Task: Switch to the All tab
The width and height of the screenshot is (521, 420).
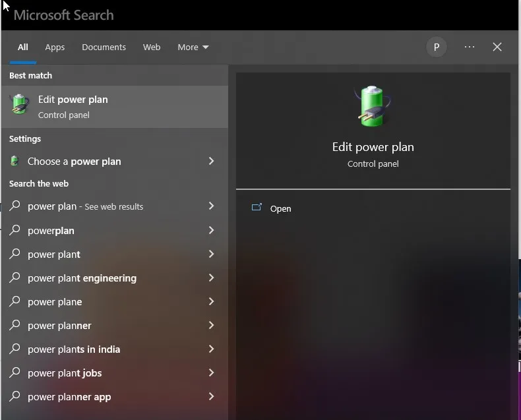Action: point(23,47)
